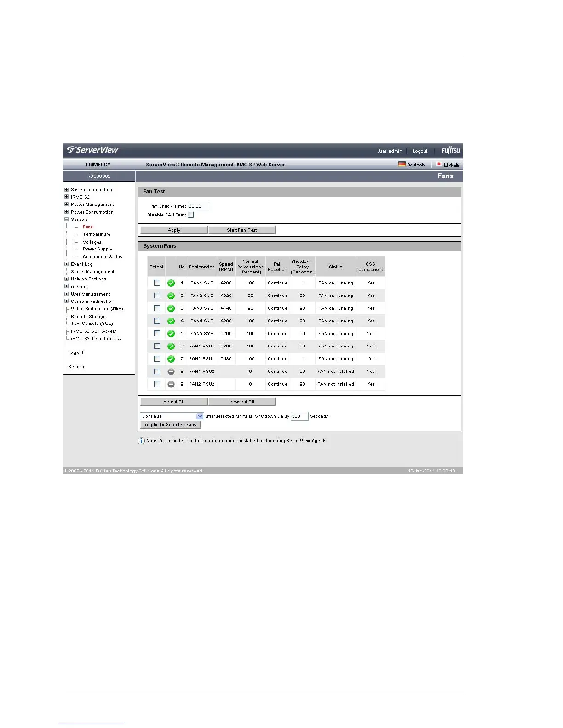563x728 pixels.
Task: Click green OK status icon for FAN3 SYS
Action: (171, 308)
